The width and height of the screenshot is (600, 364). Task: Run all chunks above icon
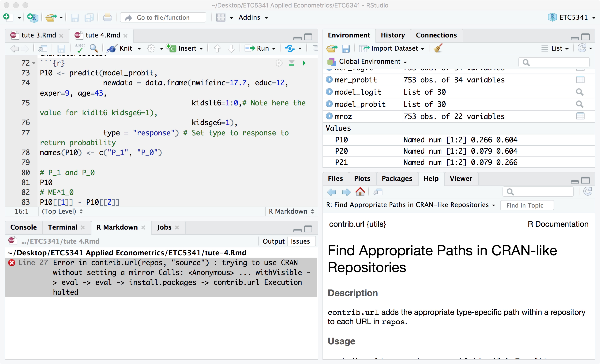[x=291, y=63]
